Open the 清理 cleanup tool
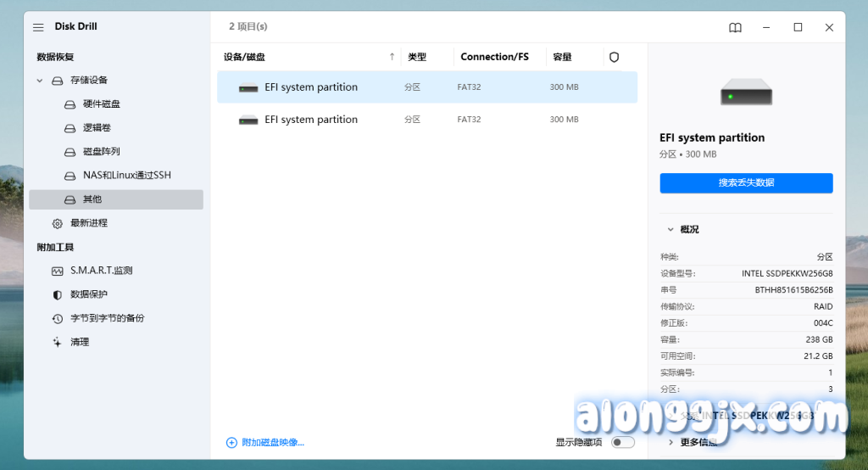 click(x=80, y=342)
